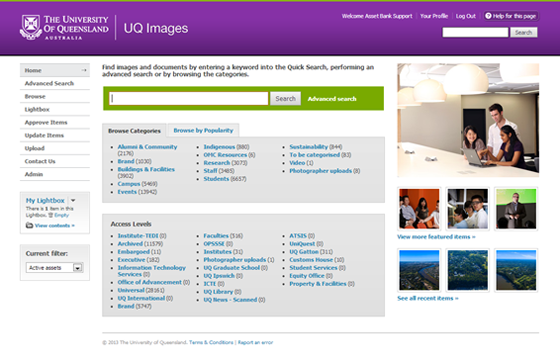Click the header Search button
This screenshot has width=560, height=363.
tap(524, 33)
